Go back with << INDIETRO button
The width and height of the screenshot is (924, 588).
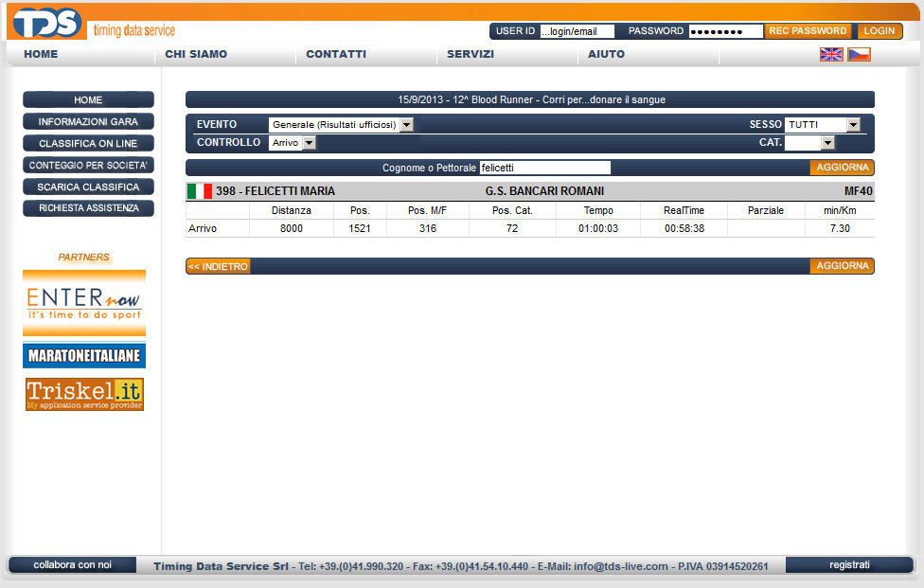coord(218,267)
